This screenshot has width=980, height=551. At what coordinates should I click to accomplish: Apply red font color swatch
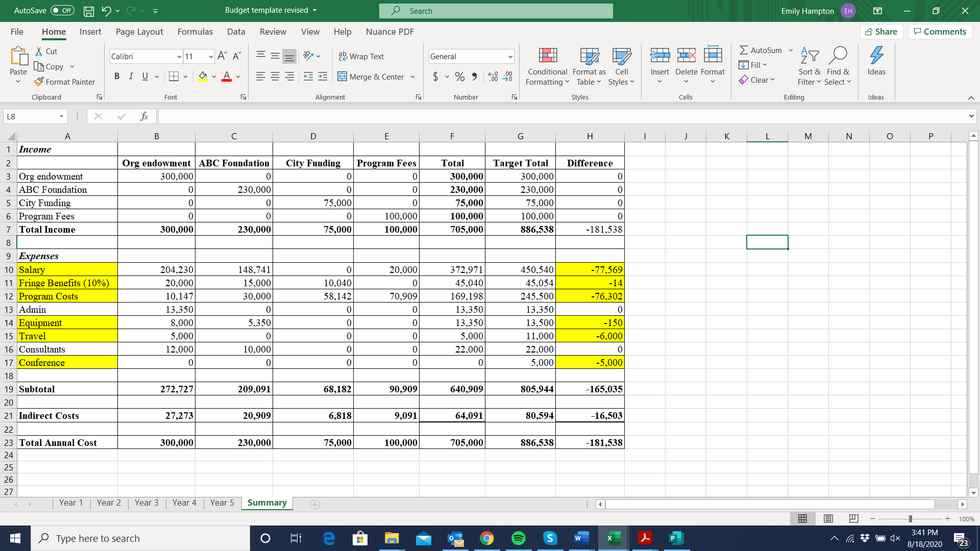click(x=227, y=77)
